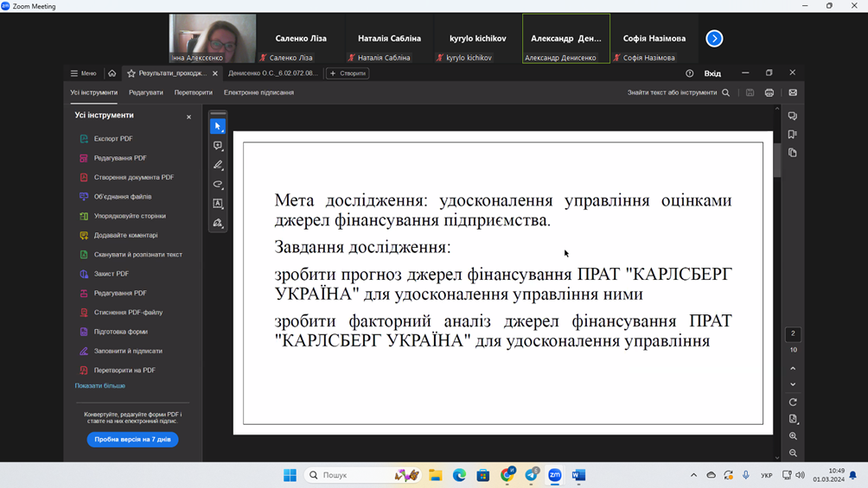Switch УКР keyboard language indicator

click(767, 475)
